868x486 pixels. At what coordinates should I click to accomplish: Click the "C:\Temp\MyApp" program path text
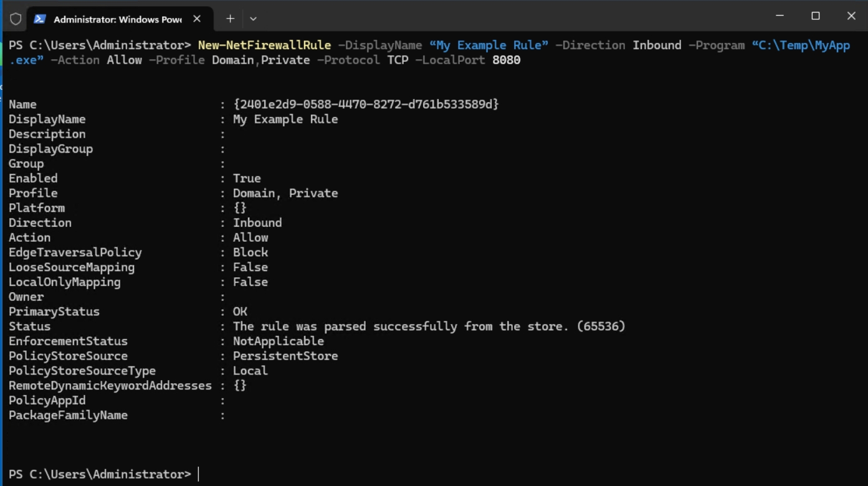click(x=801, y=45)
